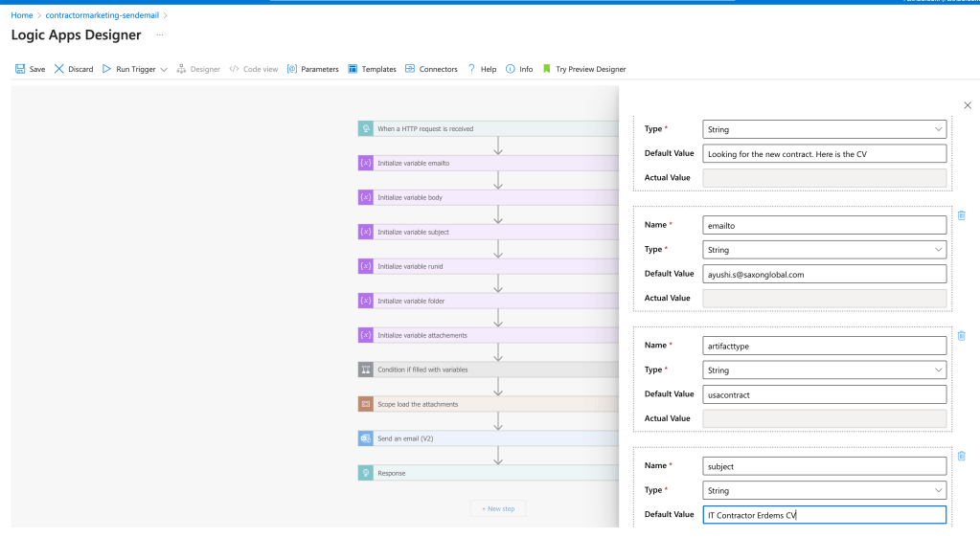This screenshot has width=980, height=538.
Task: Open the Parameters toolbar item
Action: [312, 69]
